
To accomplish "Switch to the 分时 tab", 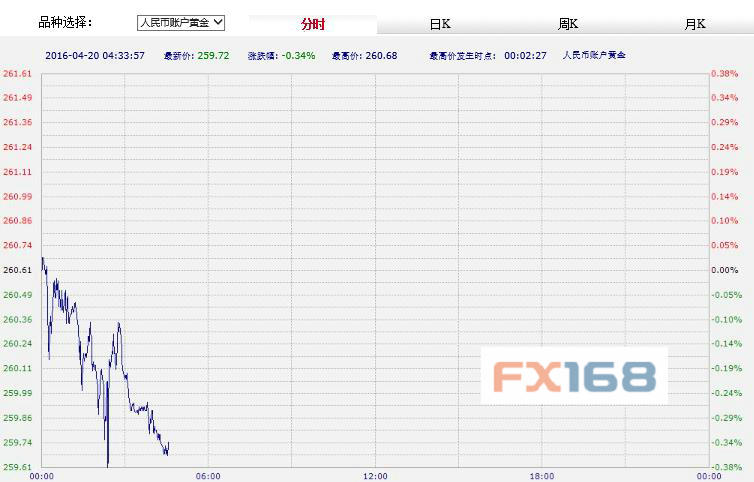I will pos(313,24).
